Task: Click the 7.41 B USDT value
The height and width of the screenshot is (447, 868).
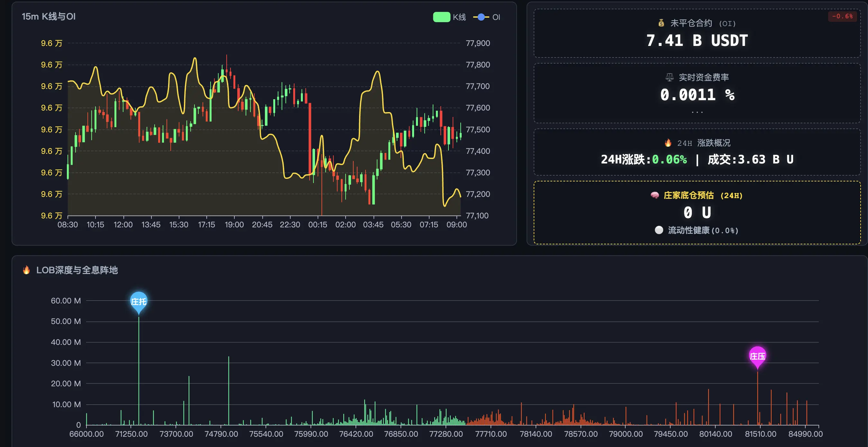Action: [697, 40]
